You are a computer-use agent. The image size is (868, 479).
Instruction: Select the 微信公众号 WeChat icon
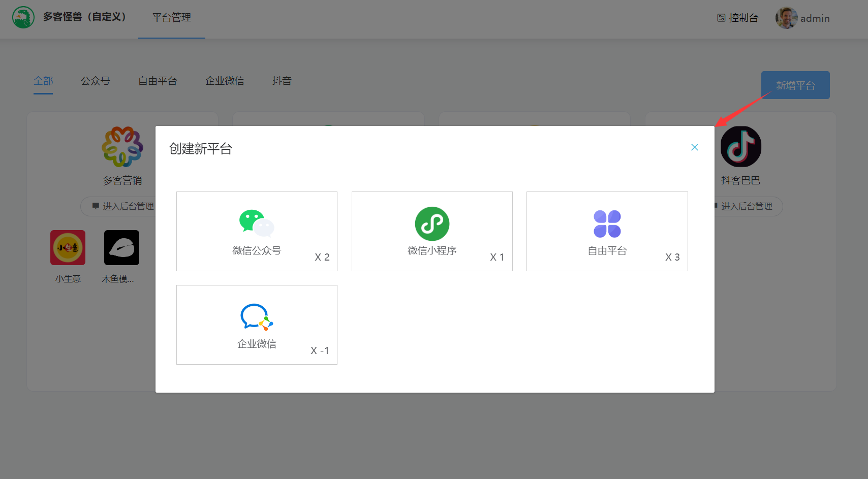tap(257, 223)
